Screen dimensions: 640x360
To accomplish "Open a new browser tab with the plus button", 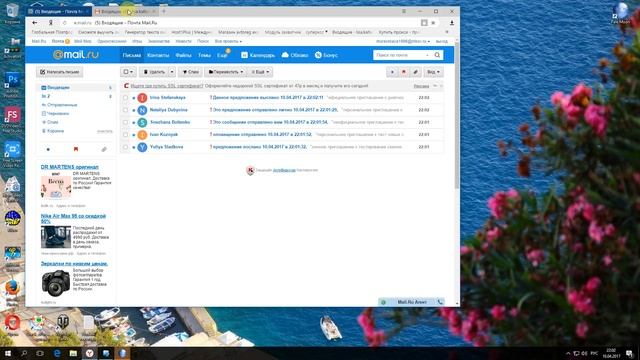I will click(164, 11).
